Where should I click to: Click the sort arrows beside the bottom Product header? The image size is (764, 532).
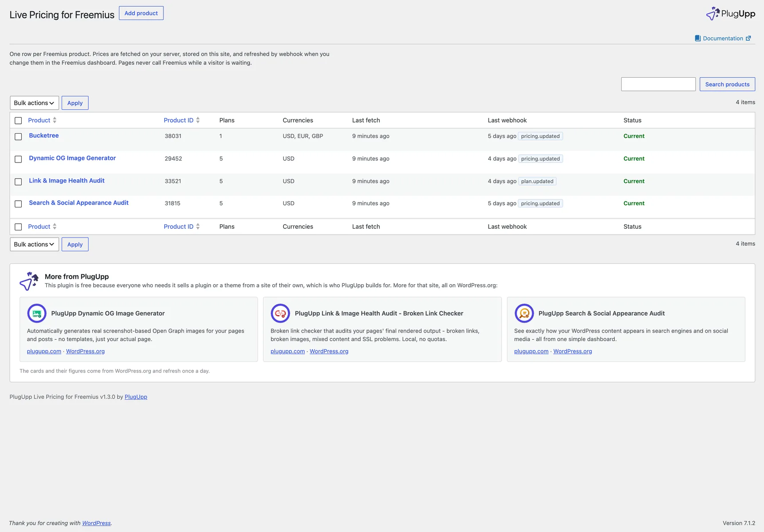55,226
